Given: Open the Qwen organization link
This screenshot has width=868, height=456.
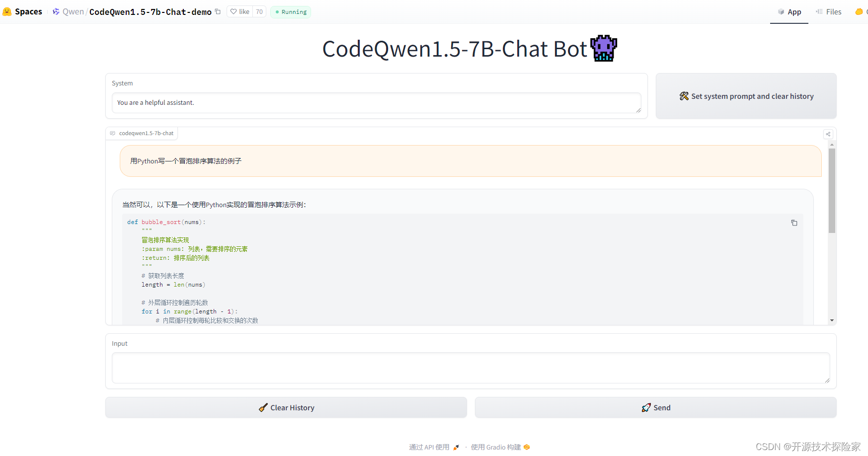Looking at the screenshot, I should pyautogui.click(x=73, y=11).
